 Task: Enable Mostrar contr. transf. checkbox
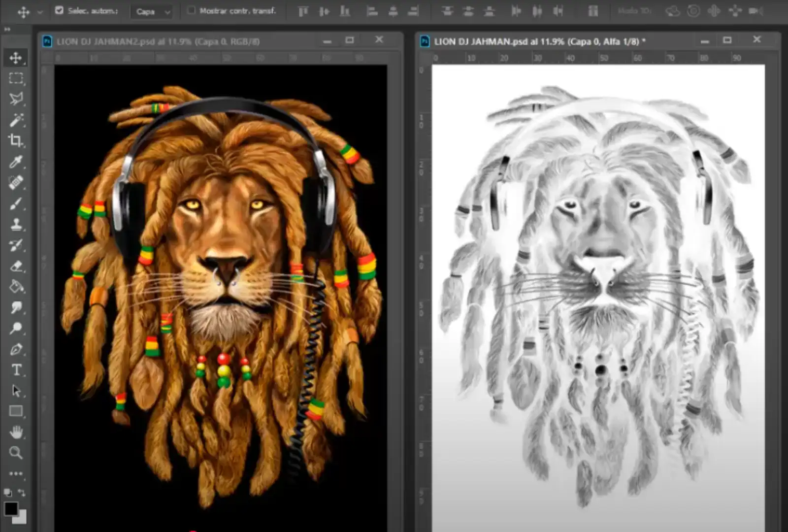pos(191,10)
